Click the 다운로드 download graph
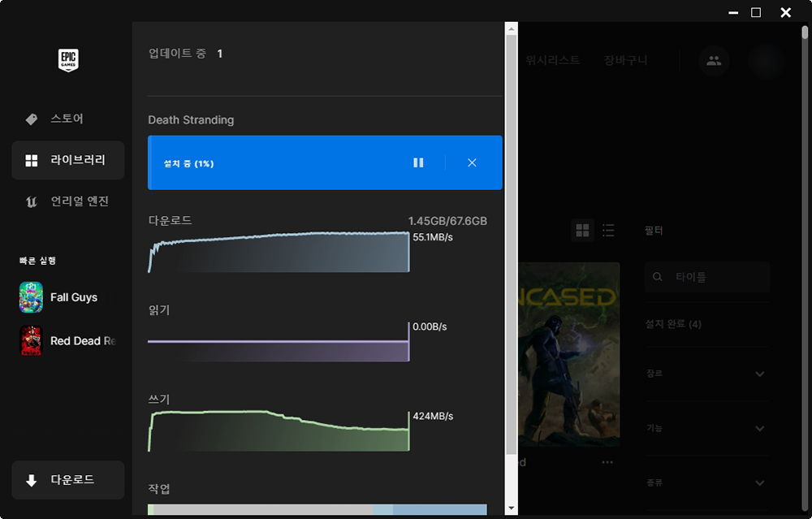The height and width of the screenshot is (519, 812). coord(279,252)
